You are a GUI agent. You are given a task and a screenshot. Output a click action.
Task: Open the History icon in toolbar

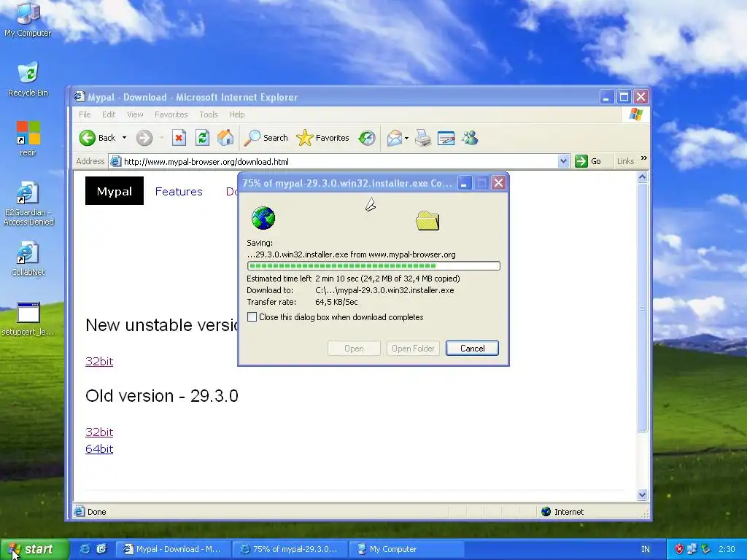click(367, 138)
